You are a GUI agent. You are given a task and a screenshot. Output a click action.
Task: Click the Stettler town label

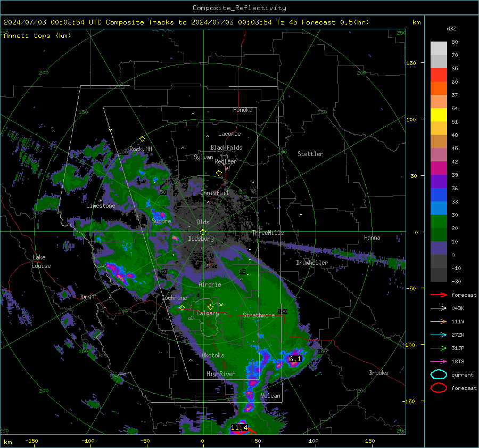[310, 154]
